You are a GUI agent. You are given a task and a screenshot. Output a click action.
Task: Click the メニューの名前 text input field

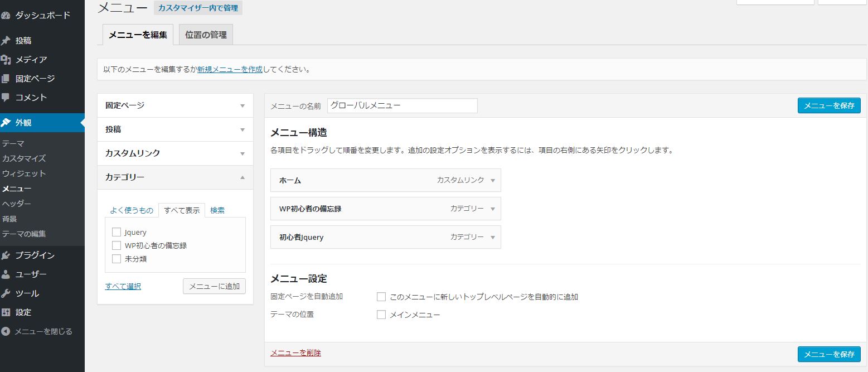tap(402, 105)
